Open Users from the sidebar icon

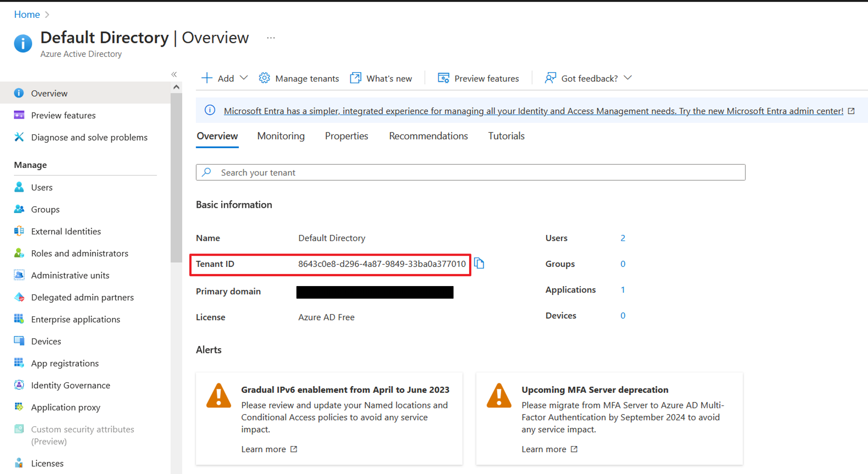tap(19, 187)
